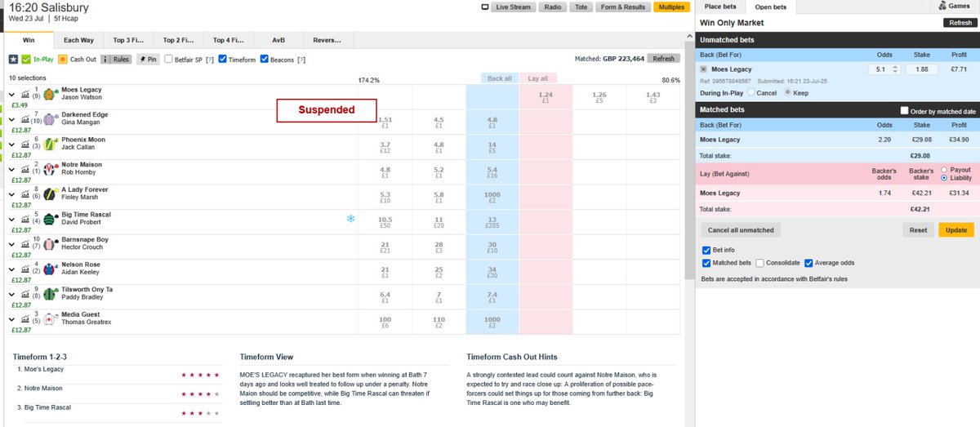The height and width of the screenshot is (427, 980).
Task: Expand Nelson Rose runner details chevron
Action: point(12,269)
